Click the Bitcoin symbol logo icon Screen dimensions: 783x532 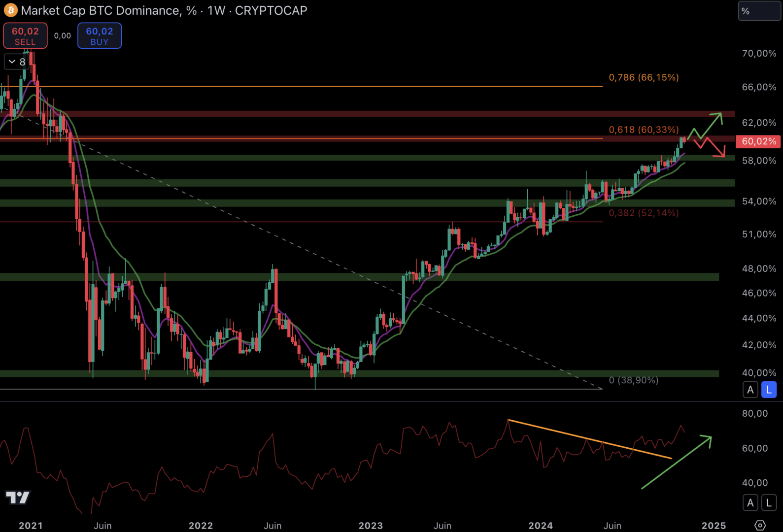[x=10, y=10]
